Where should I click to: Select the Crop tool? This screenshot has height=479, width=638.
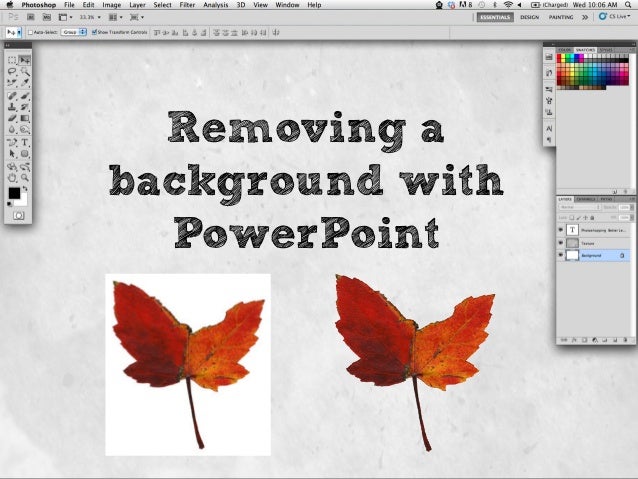pyautogui.click(x=12, y=83)
